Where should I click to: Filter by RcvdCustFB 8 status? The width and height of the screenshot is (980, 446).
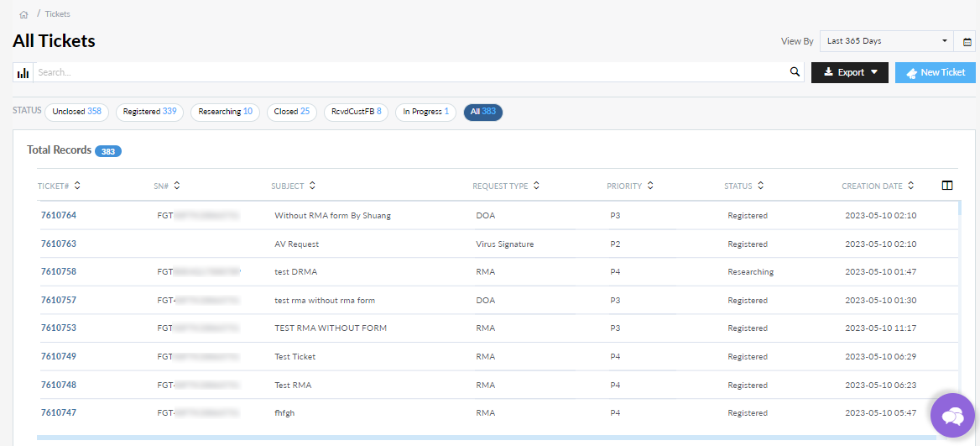click(357, 112)
